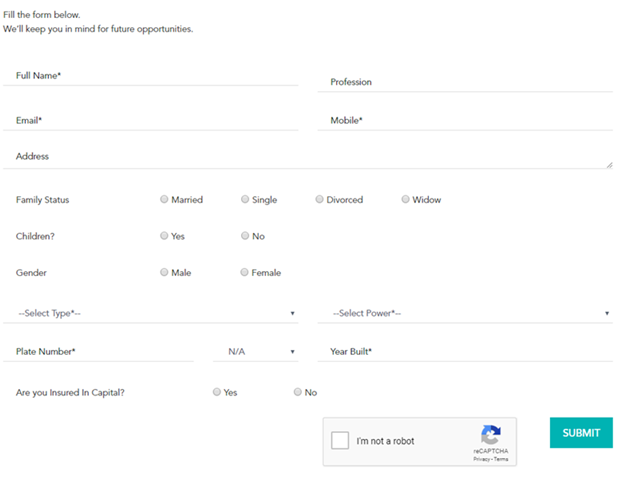Image resolution: width=634 pixels, height=481 pixels.
Task: Open the N/A plate dropdown
Action: point(256,352)
